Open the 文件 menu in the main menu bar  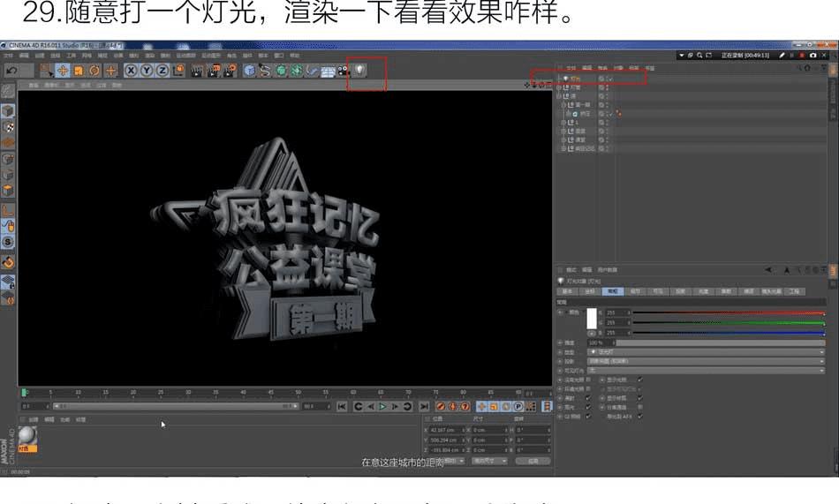[x=9, y=56]
